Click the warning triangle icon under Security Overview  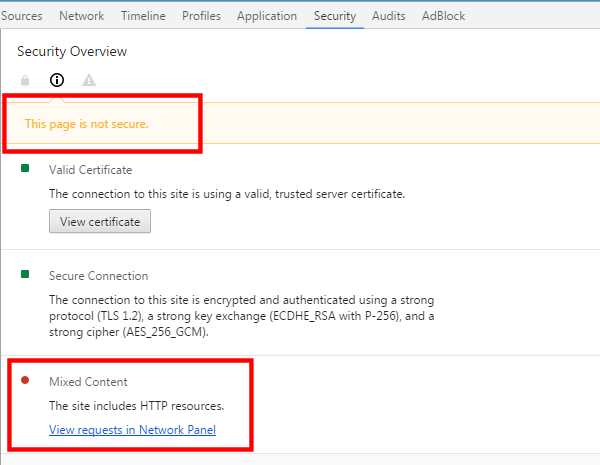tap(89, 80)
